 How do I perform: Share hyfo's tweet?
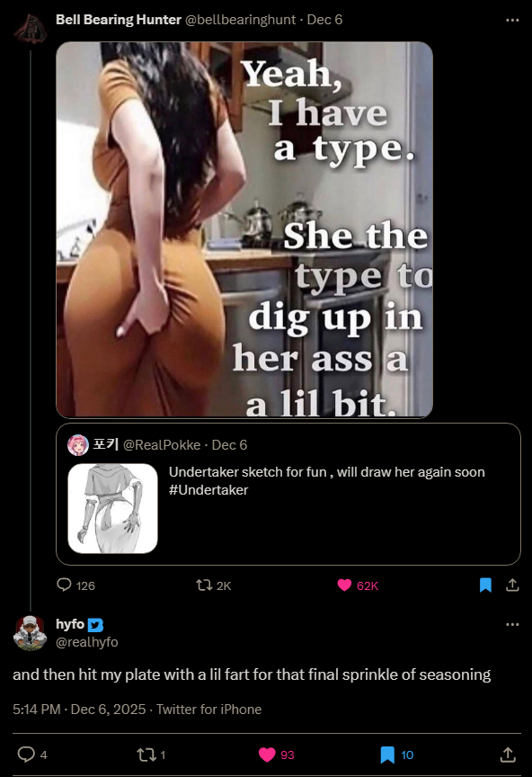[x=508, y=755]
